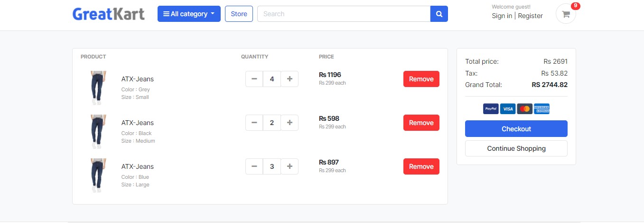Increase quantity of Black Medium jeans

click(289, 123)
